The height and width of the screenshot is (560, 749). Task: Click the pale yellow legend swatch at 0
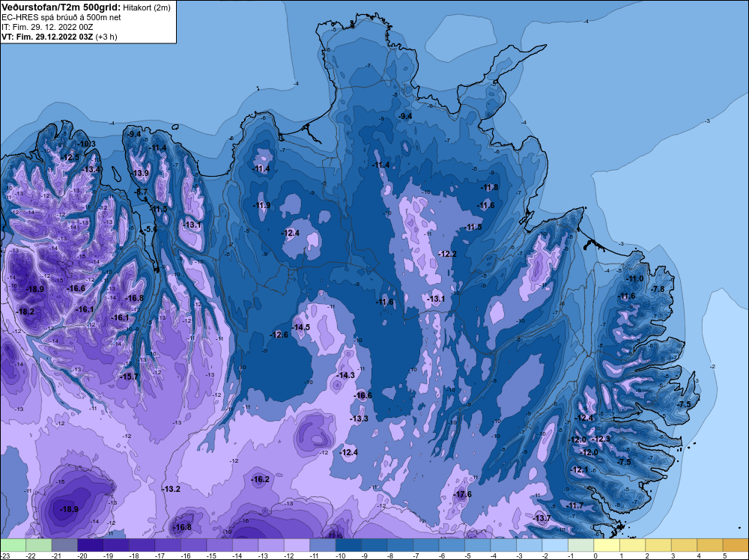[606, 545]
